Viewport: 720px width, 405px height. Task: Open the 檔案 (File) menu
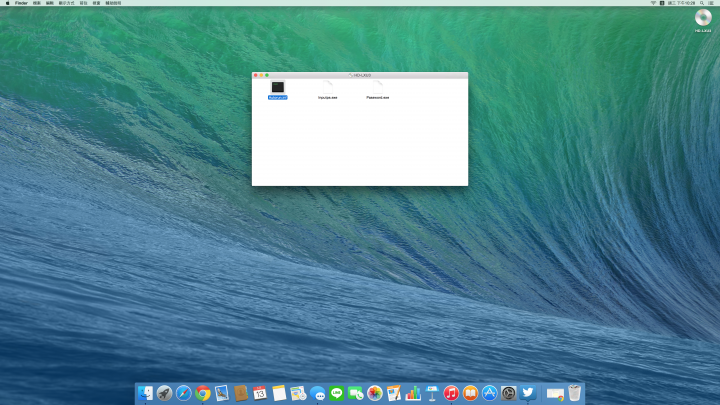click(37, 3)
